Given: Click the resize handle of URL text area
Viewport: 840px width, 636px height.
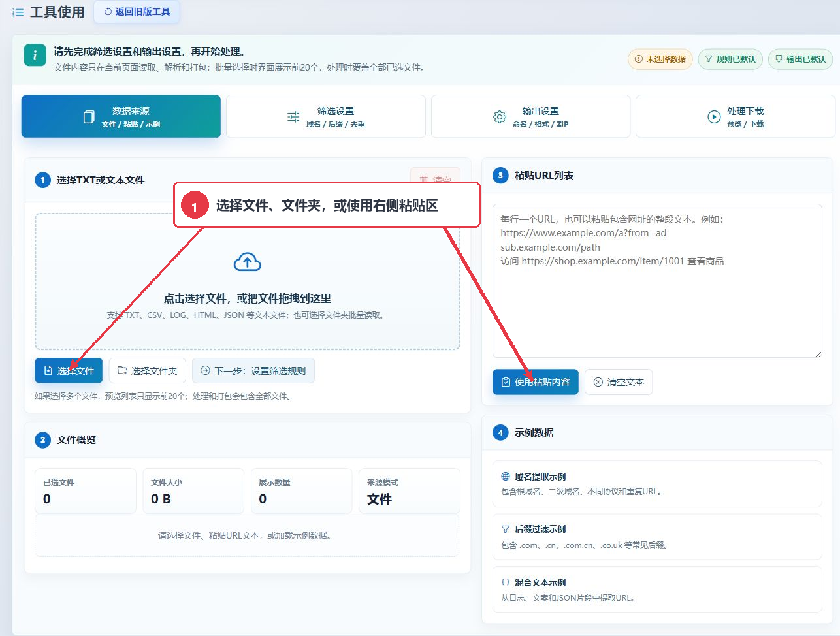Looking at the screenshot, I should pyautogui.click(x=818, y=353).
